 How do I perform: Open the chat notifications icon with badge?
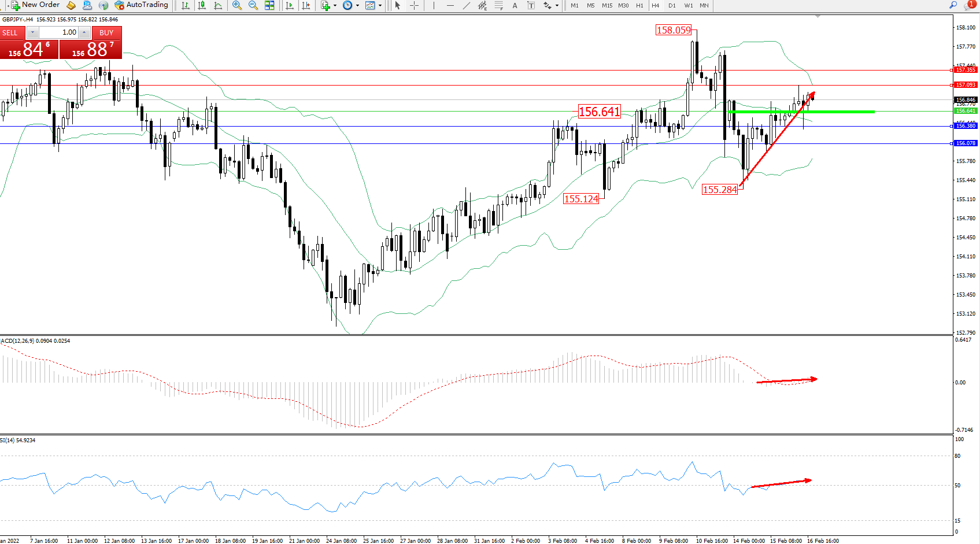pyautogui.click(x=969, y=5)
